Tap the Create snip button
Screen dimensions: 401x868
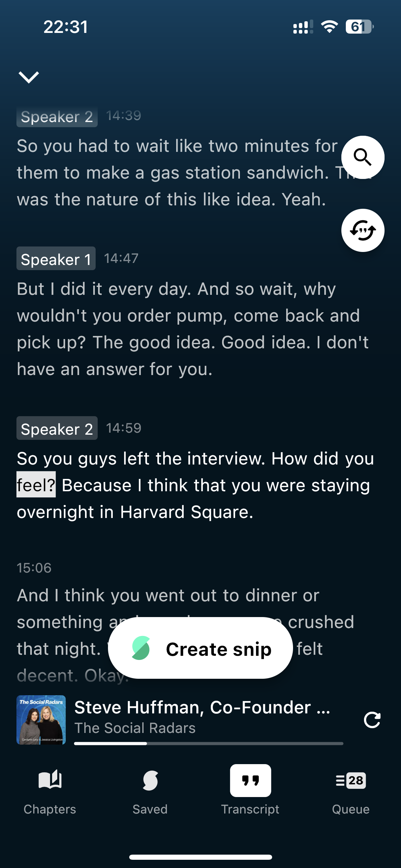(x=200, y=648)
